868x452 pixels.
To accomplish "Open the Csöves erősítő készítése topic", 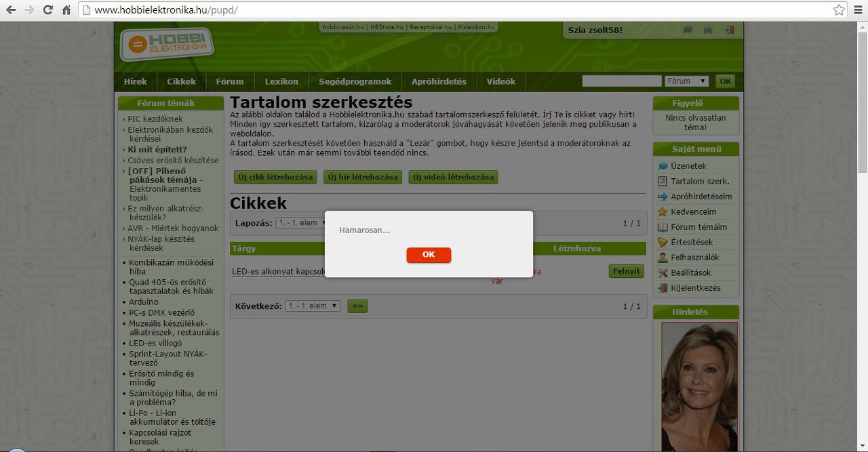I will [x=174, y=161].
